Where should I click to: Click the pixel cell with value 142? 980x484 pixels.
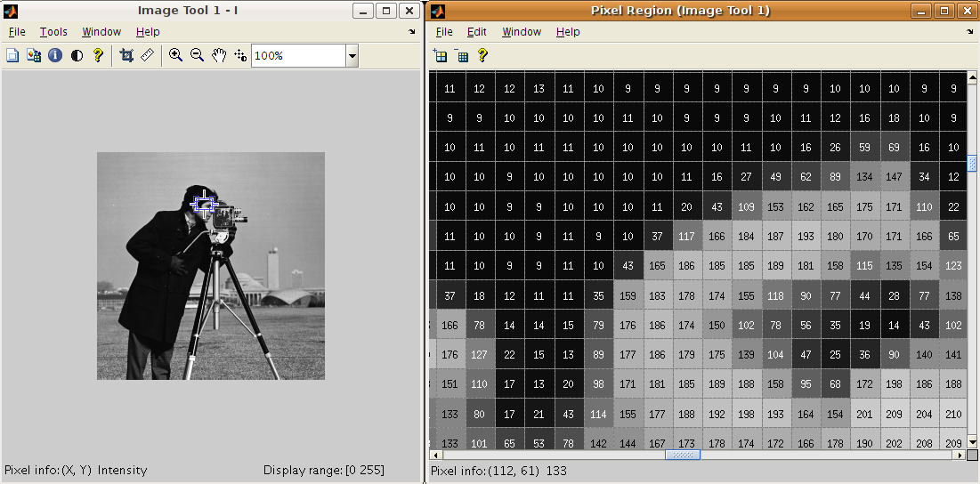pyautogui.click(x=598, y=439)
